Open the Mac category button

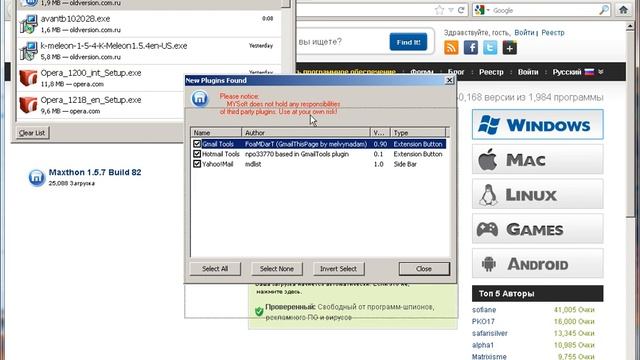pos(538,159)
